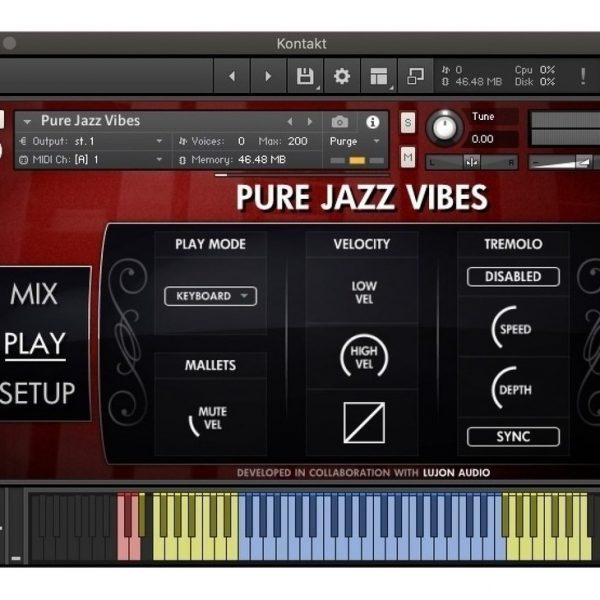Click the minimize view window icon
Screen dimensions: 600x600
[416, 76]
